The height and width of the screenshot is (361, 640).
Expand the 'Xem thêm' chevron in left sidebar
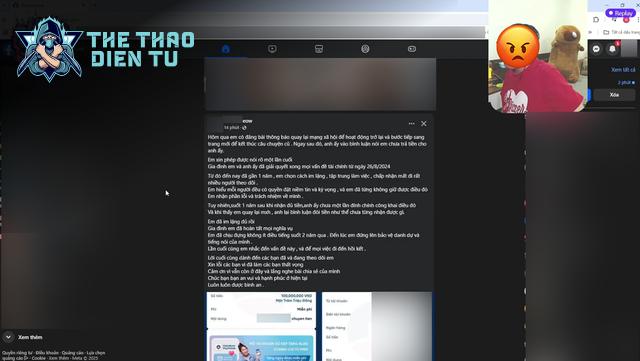point(8,337)
